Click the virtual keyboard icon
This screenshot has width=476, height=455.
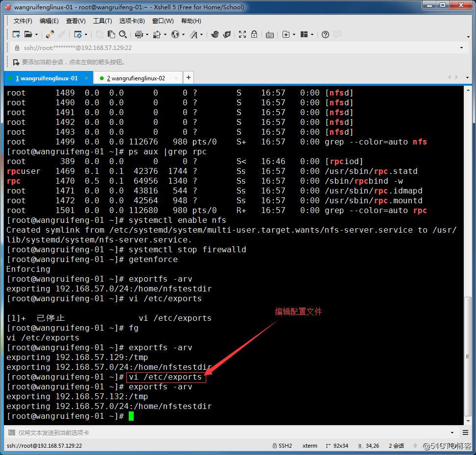tap(269, 35)
